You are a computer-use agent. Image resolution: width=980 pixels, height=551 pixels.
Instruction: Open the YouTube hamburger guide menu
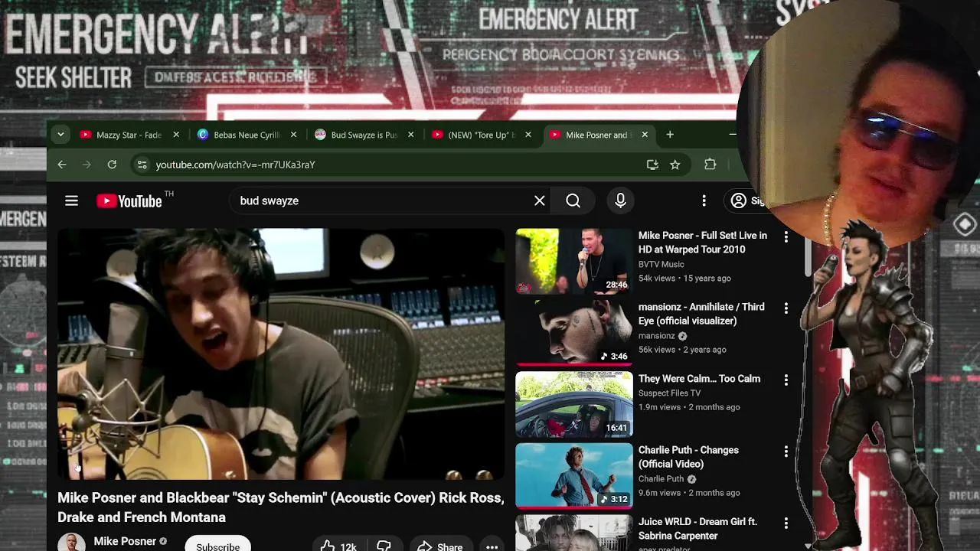click(71, 201)
